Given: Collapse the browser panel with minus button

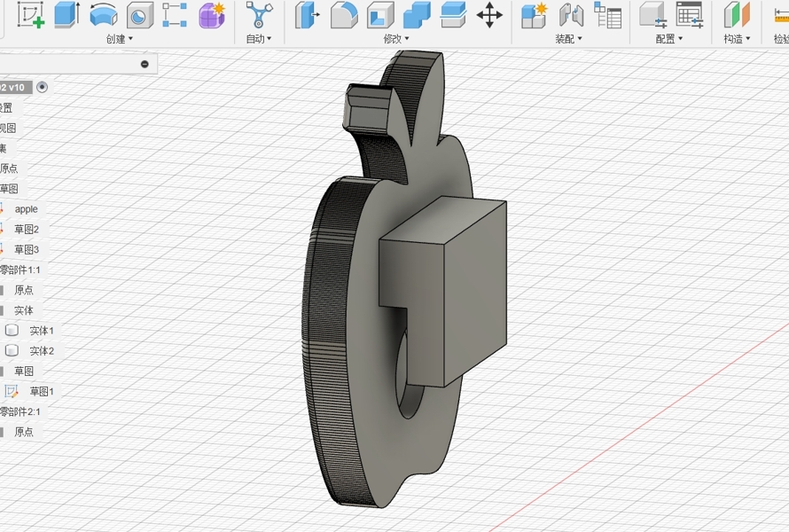Looking at the screenshot, I should click(145, 64).
